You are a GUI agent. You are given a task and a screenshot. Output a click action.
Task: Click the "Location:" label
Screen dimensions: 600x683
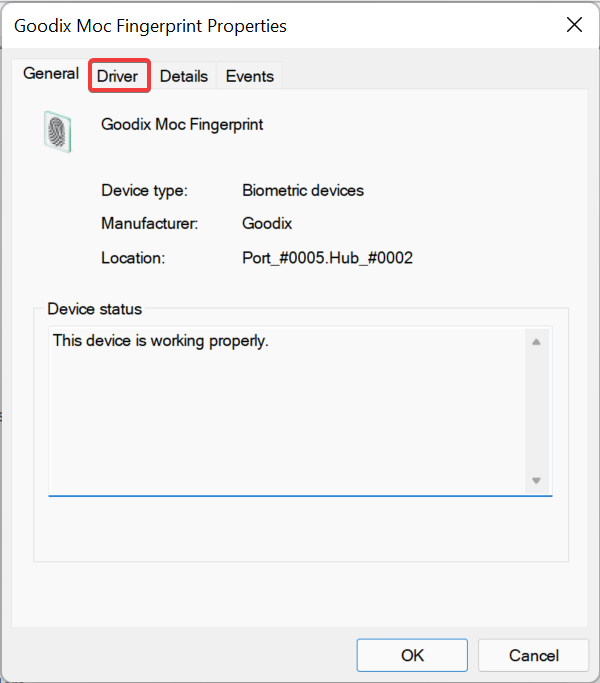pyautogui.click(x=133, y=258)
